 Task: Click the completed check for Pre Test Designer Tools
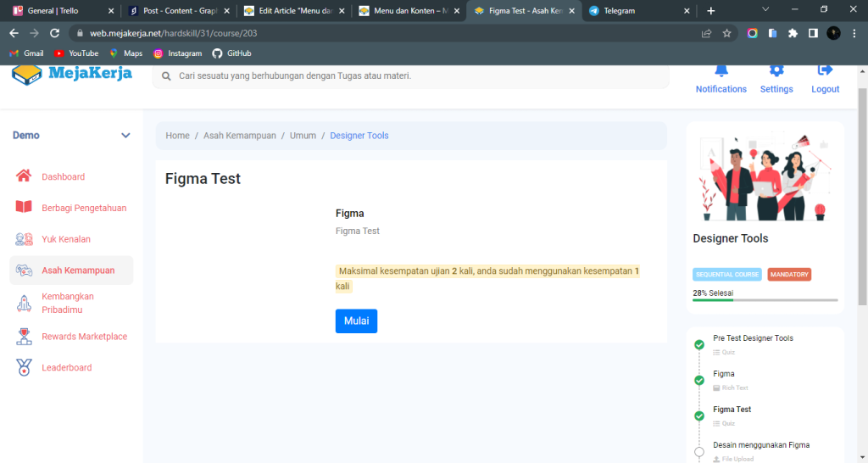[699, 344]
